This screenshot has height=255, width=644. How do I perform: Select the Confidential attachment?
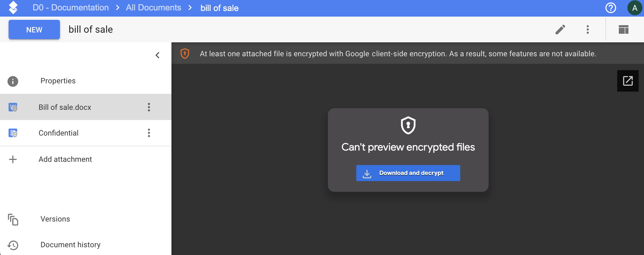[86, 133]
